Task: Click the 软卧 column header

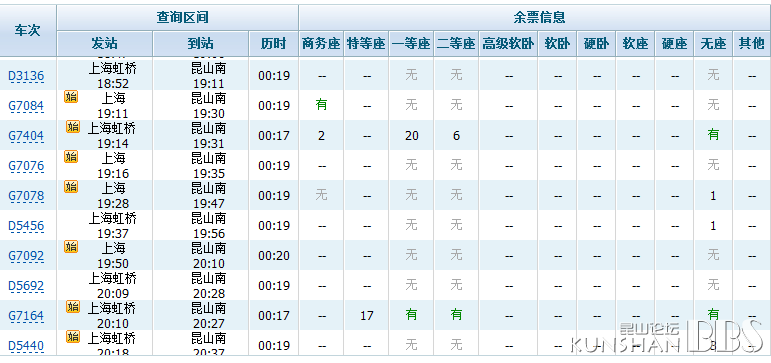Action: click(x=558, y=44)
